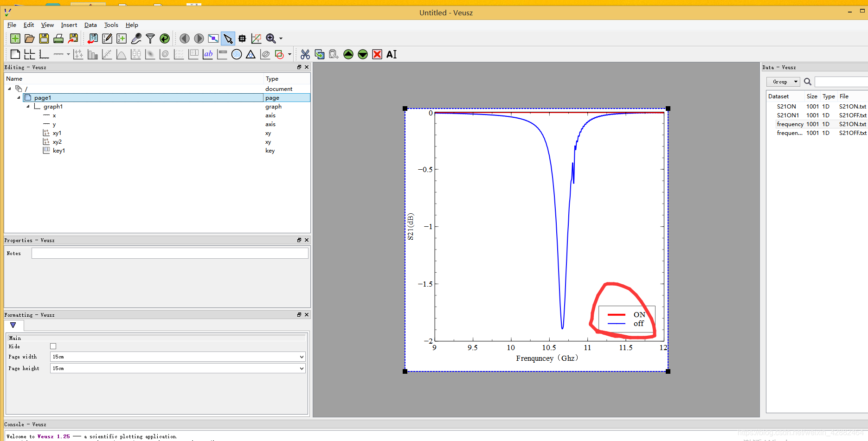Save the document with the floppy icon
This screenshot has height=441, width=868.
tap(44, 38)
